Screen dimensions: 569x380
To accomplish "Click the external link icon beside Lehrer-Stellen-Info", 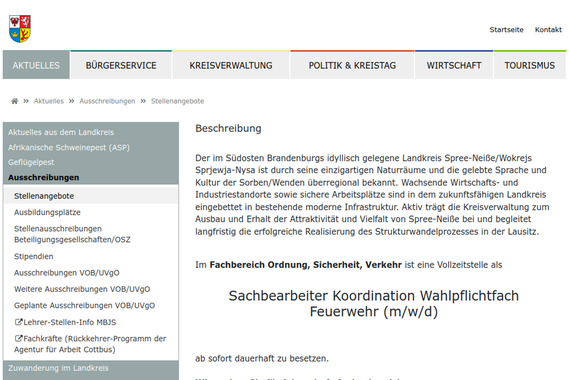I will (x=18, y=322).
